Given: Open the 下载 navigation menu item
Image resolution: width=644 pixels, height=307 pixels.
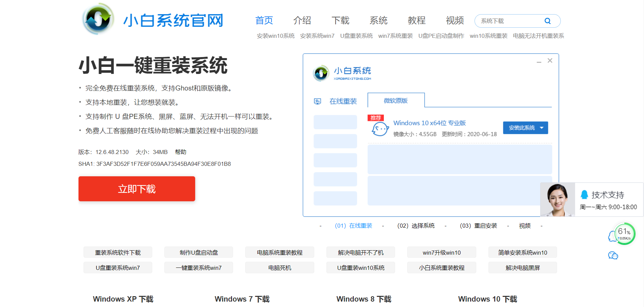Looking at the screenshot, I should click(x=340, y=21).
